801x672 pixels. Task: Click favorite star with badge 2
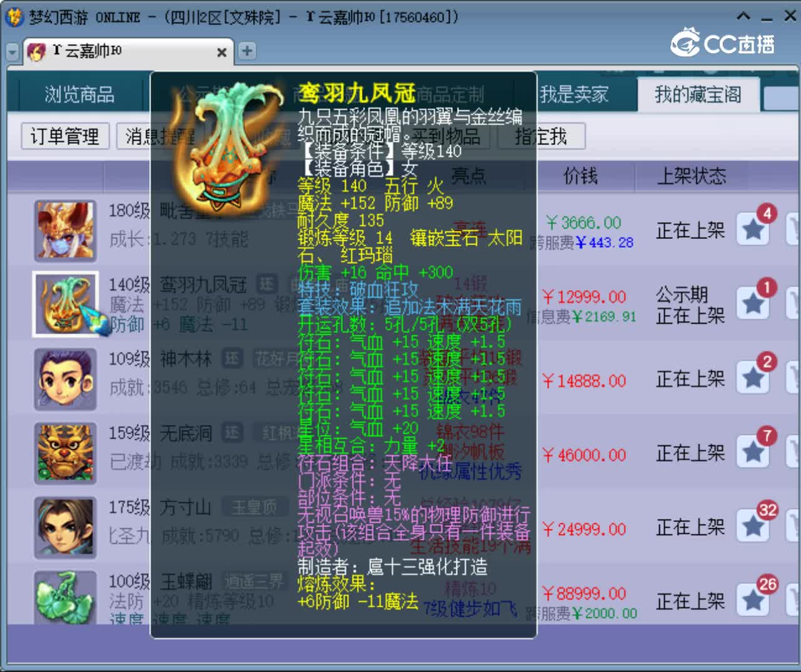coord(753,378)
